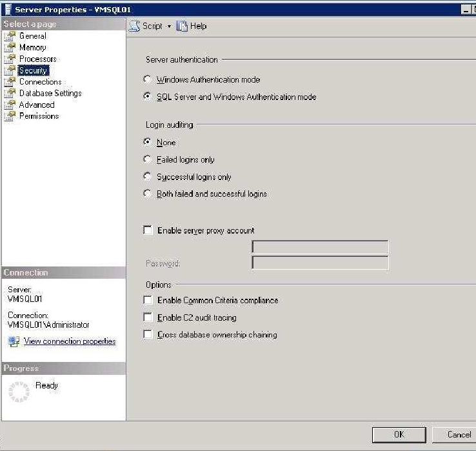Screen dimensions: 476x451
Task: Click the Security page icon
Action: point(10,70)
